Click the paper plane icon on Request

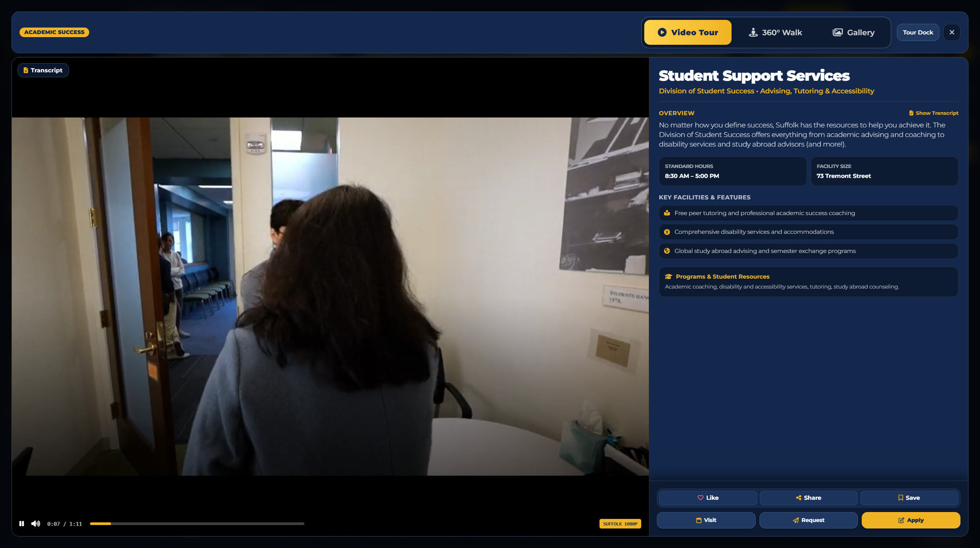796,520
